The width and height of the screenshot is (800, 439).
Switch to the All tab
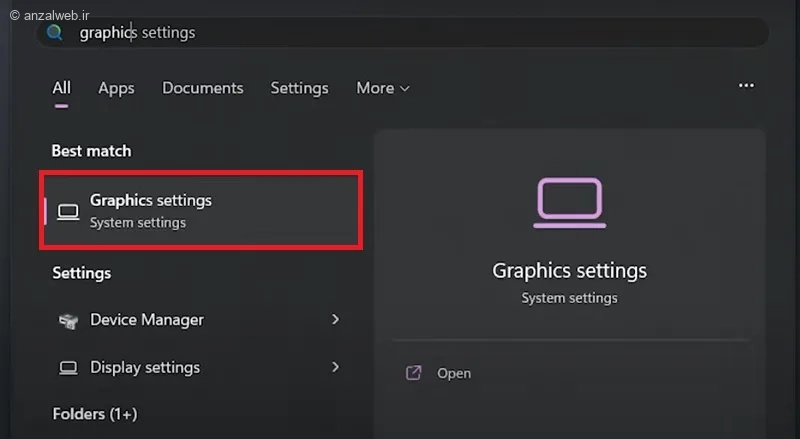click(62, 88)
